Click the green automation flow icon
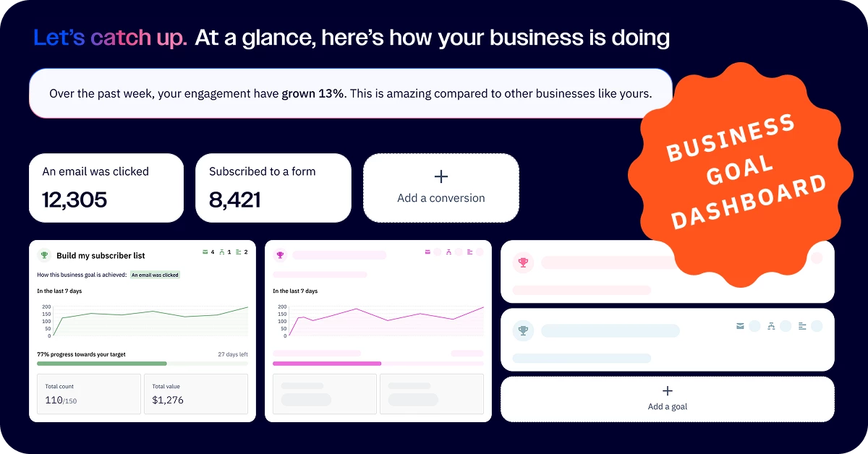 222,252
